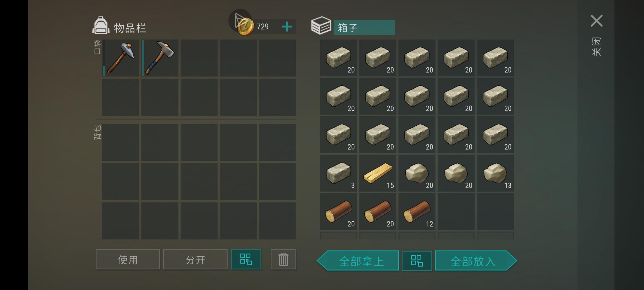The image size is (644, 290).
Task: Select the wooden plank stack of 15
Action: (378, 173)
